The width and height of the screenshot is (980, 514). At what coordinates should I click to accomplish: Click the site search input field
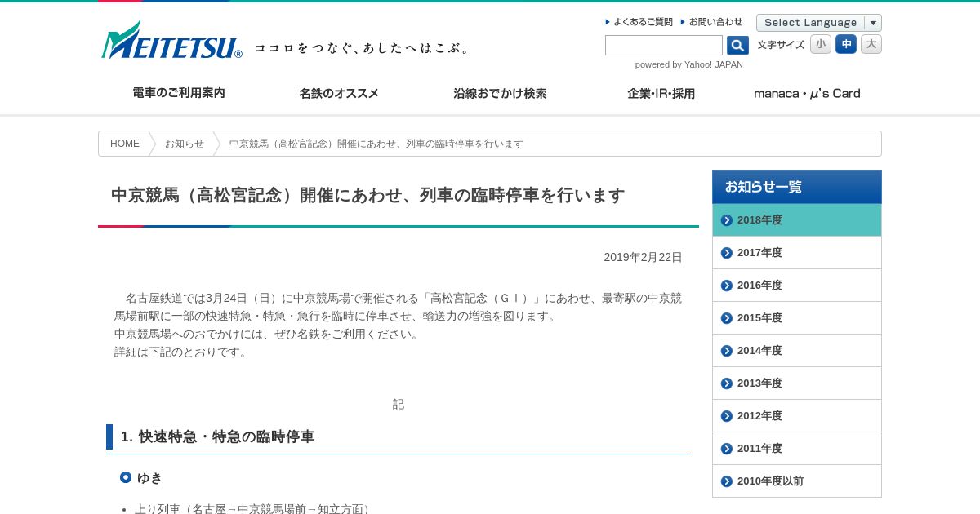(x=664, y=46)
